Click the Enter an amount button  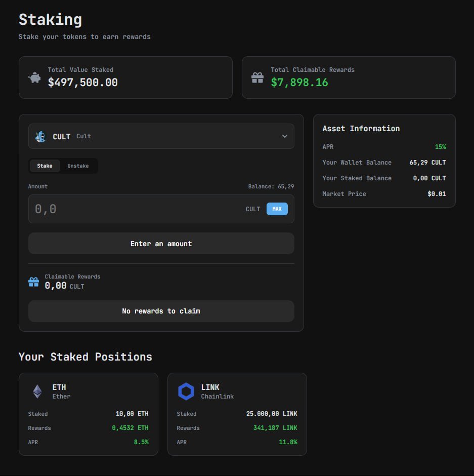point(161,244)
